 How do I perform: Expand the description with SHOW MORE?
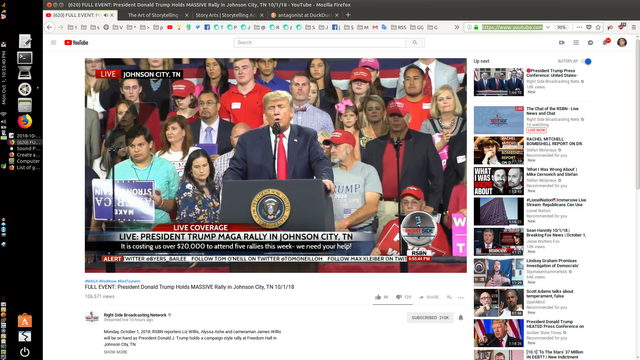(116, 352)
